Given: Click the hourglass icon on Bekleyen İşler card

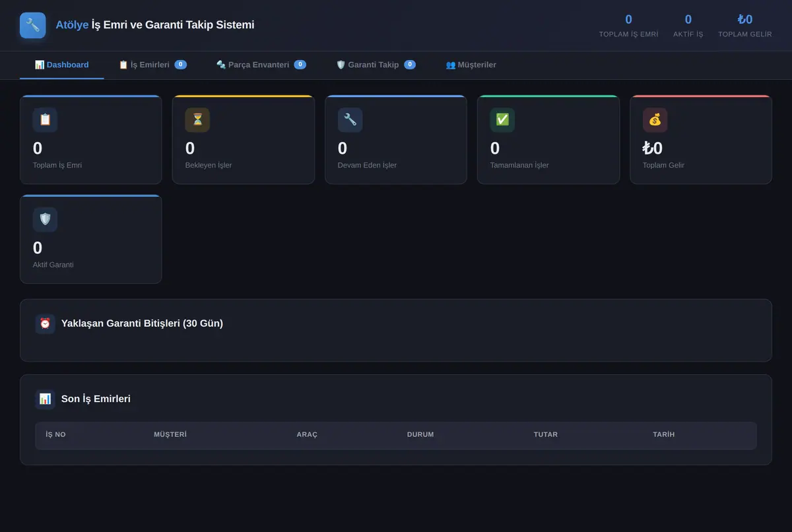Looking at the screenshot, I should click(197, 120).
